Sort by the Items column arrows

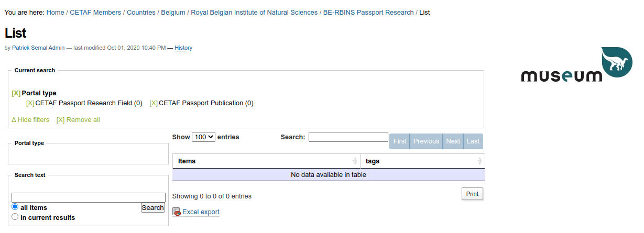(355, 161)
